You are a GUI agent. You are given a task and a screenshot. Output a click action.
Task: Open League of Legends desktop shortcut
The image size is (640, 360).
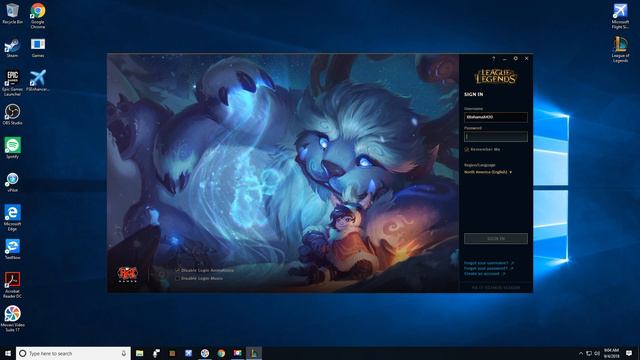pyautogui.click(x=620, y=49)
